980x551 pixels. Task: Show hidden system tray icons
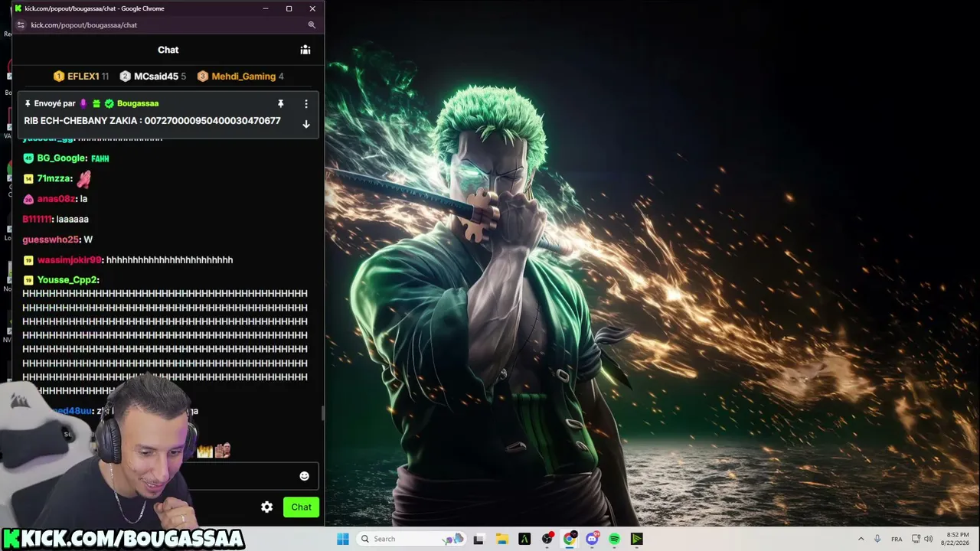(x=861, y=539)
